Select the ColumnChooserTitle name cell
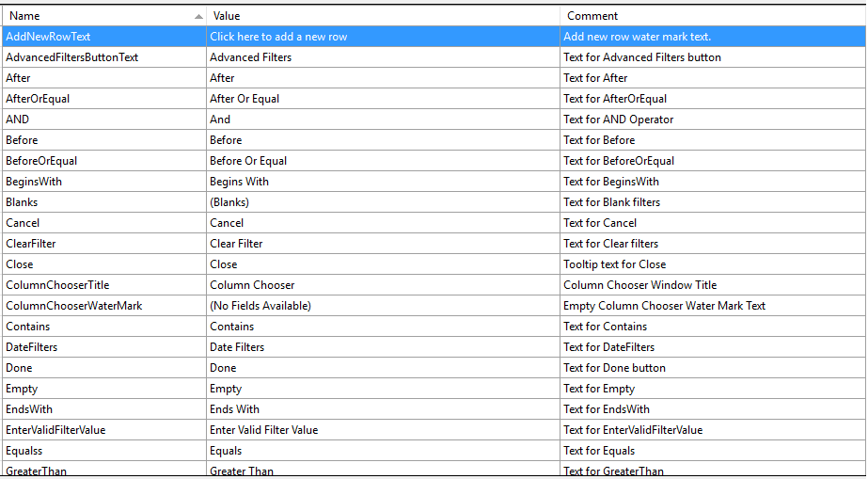The height and width of the screenshot is (479, 868). (57, 285)
